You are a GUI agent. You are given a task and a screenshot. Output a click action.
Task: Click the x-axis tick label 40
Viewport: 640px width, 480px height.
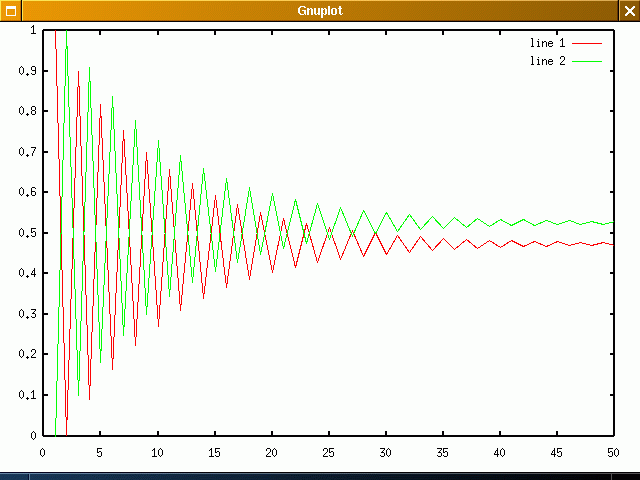tap(499, 452)
